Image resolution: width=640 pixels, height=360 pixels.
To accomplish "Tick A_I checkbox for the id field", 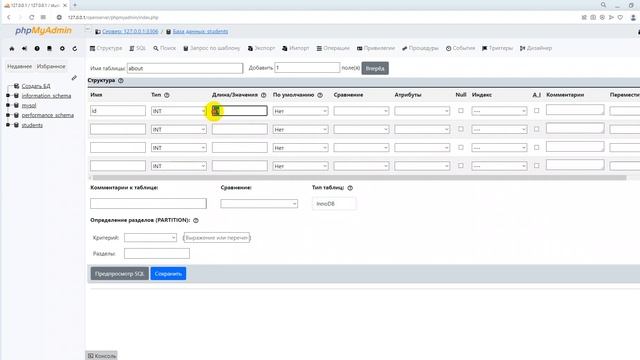I will coord(537,111).
